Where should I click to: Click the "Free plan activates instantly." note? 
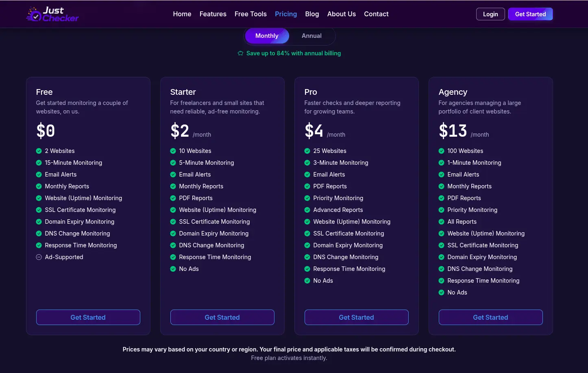[x=289, y=358]
